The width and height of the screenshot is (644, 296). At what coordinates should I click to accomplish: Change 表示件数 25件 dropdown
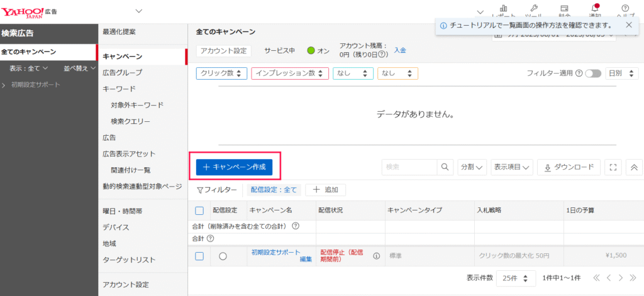(516, 278)
